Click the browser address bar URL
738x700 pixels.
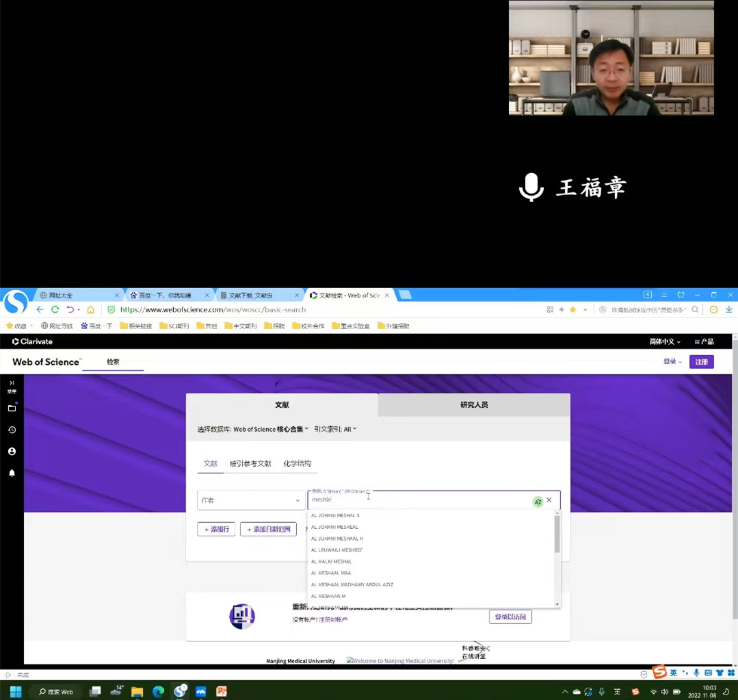coord(213,310)
